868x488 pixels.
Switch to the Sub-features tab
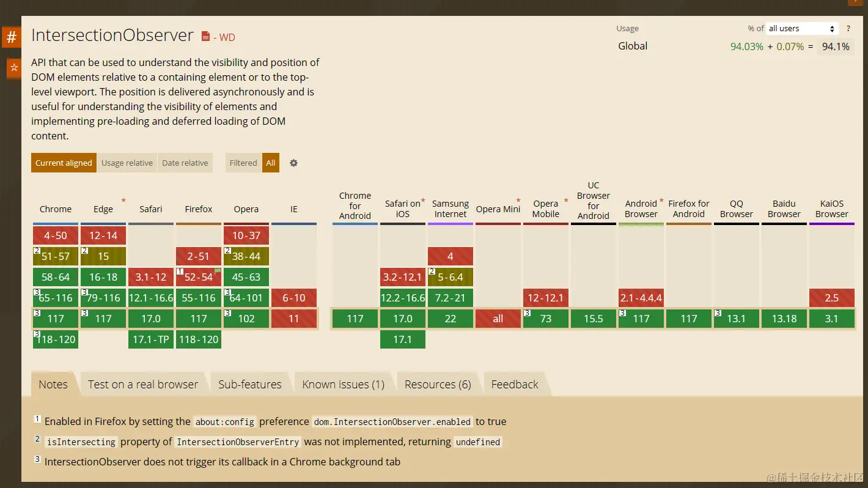pos(250,384)
